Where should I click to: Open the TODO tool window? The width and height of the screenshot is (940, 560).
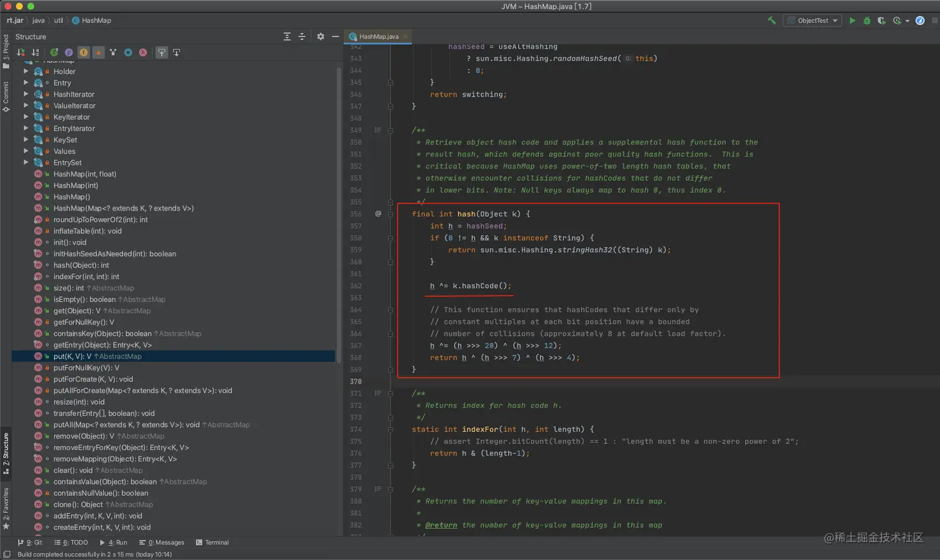coord(71,543)
